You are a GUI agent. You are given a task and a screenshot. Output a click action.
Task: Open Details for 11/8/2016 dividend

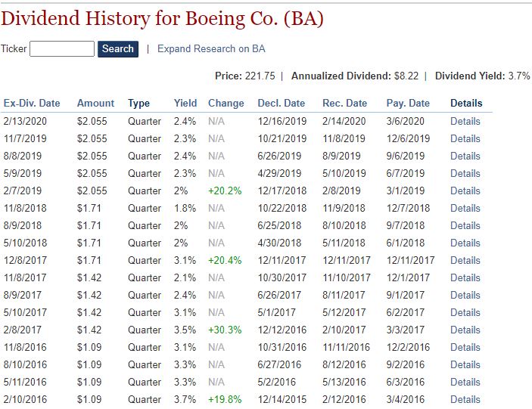tap(465, 347)
